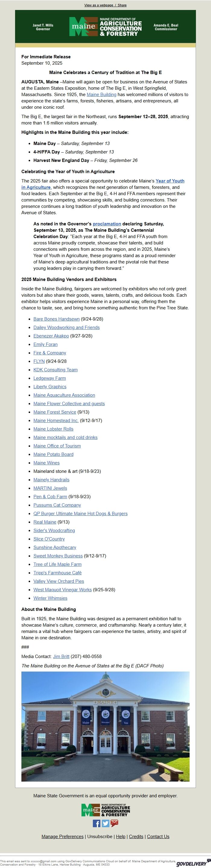Open the Facebook icon in footer
Image resolution: width=211 pixels, height=868 pixels.
pos(96,823)
